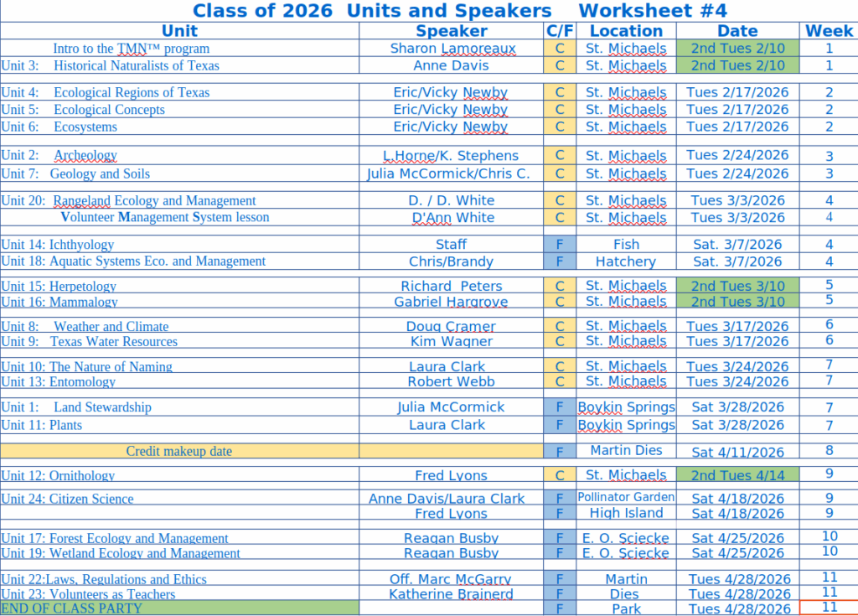The image size is (858, 616).
Task: Select the 'High Island' location cell
Action: point(626,513)
